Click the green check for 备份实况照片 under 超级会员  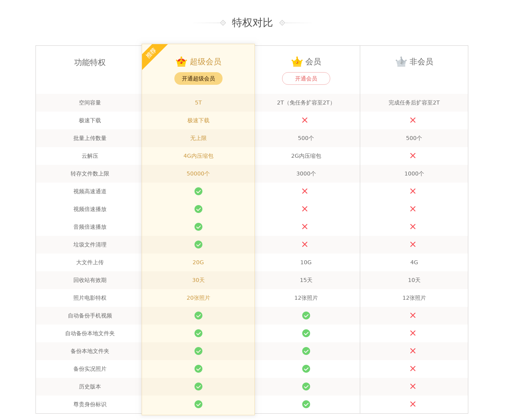coord(198,369)
